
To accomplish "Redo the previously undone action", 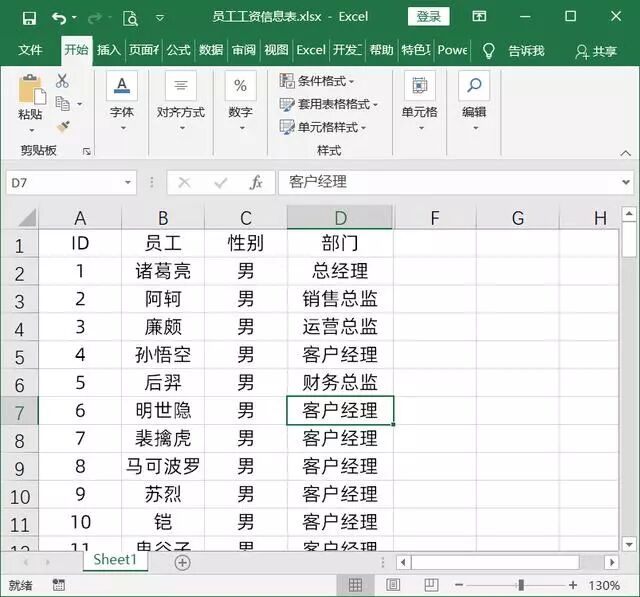I will tap(95, 18).
